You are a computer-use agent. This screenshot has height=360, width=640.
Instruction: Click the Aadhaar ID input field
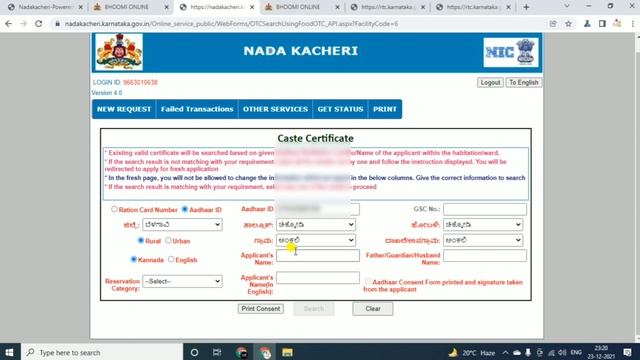pos(318,209)
